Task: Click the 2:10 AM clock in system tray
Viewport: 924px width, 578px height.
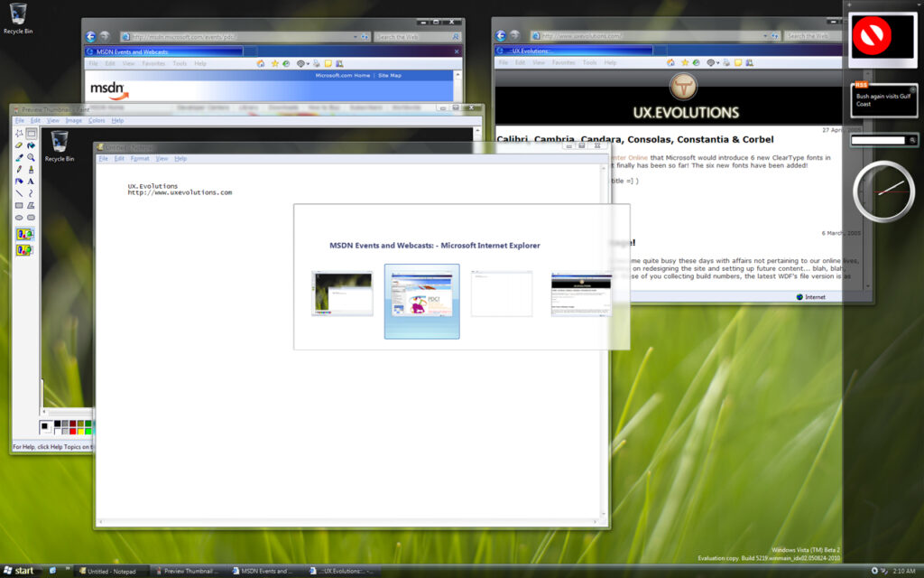Action: [x=903, y=571]
